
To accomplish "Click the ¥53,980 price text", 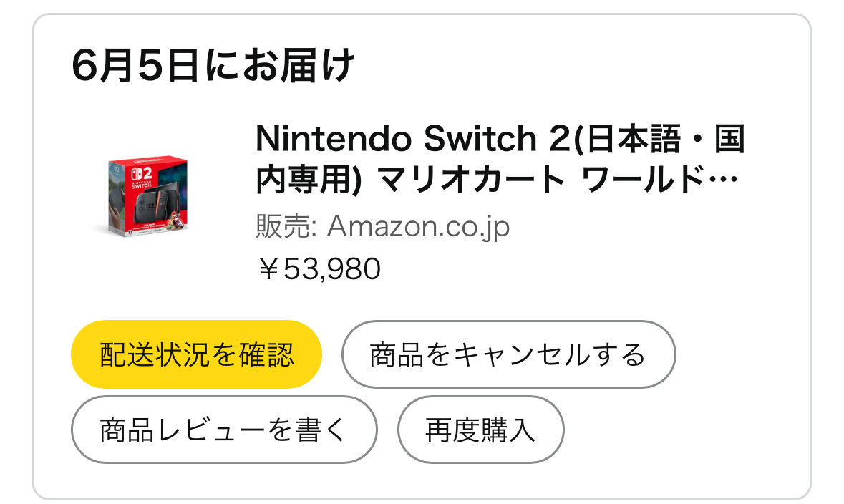I will point(319,268).
